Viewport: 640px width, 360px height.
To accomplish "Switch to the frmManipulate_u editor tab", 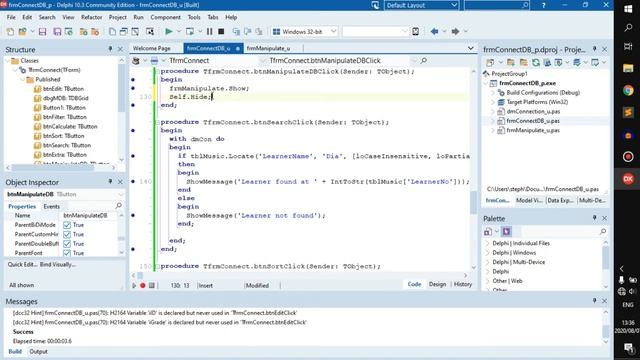I will [269, 48].
